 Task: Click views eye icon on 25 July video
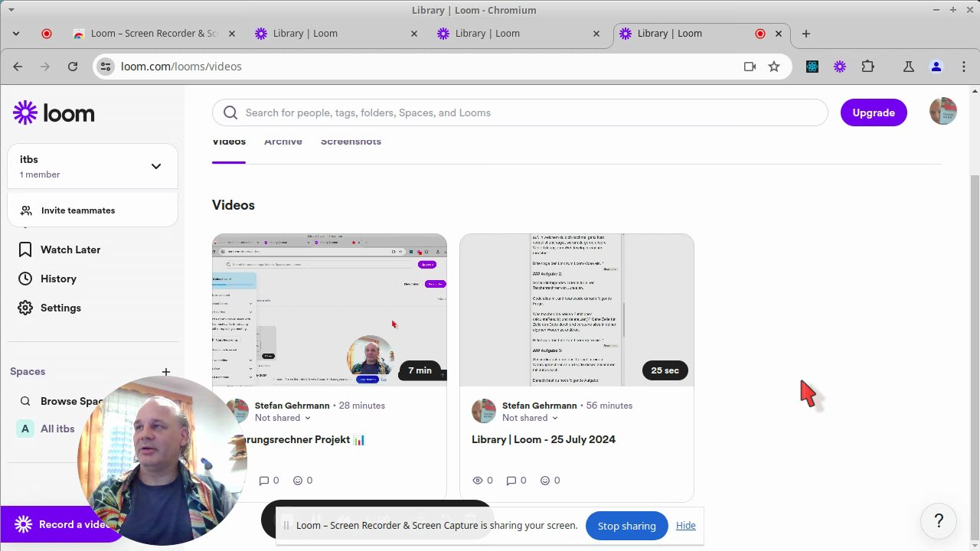click(478, 481)
